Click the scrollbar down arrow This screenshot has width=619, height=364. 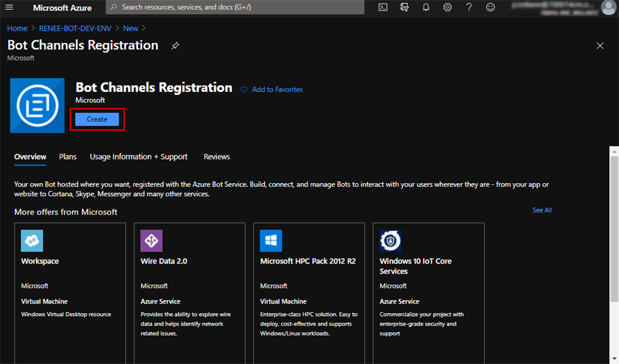[614, 359]
